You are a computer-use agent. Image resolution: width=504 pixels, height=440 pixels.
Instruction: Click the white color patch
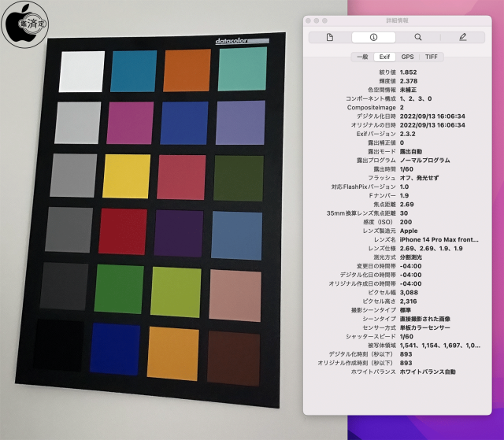82,72
